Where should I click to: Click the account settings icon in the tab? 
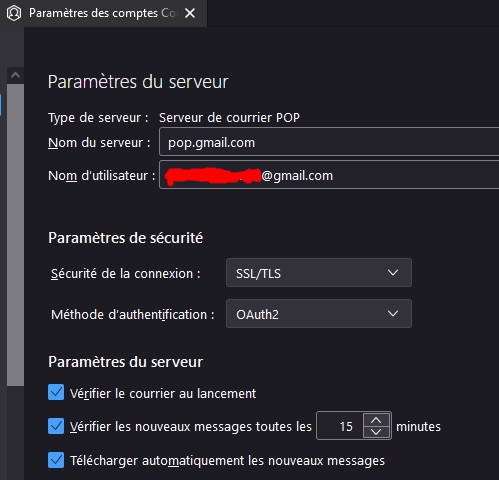tap(14, 13)
